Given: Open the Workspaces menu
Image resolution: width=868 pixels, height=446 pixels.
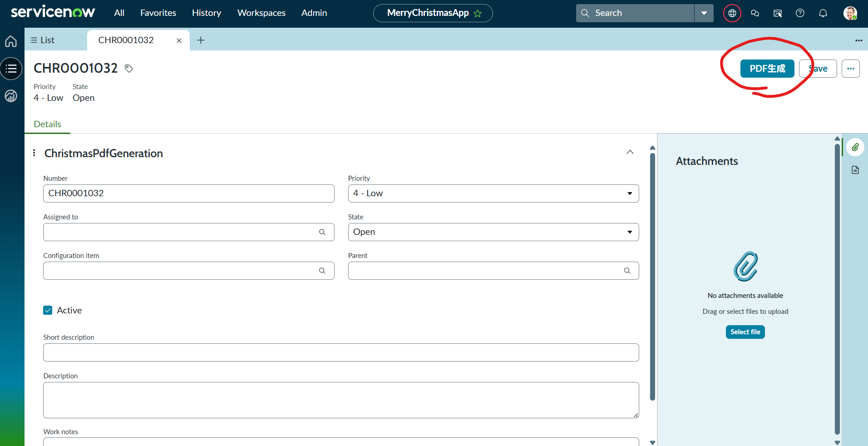Looking at the screenshot, I should point(261,13).
